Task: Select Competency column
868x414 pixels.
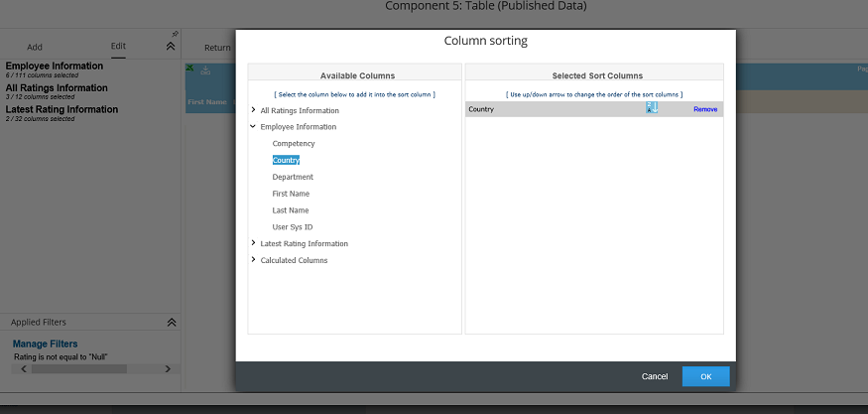Action: click(294, 144)
